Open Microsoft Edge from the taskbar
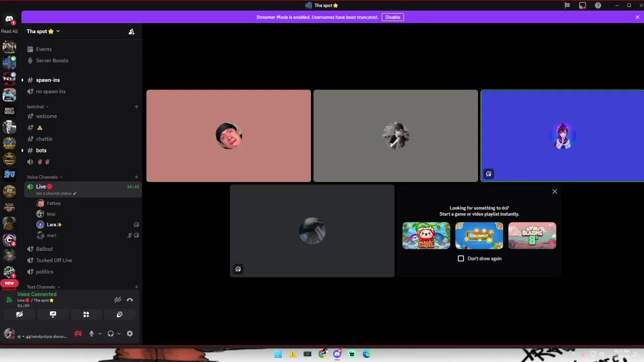This screenshot has width=644, height=362. [367, 354]
